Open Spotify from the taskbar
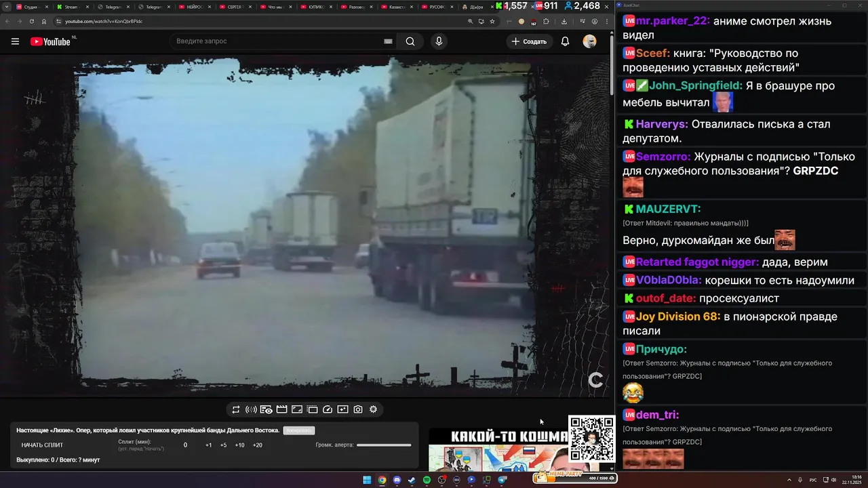Viewport: 868px width, 488px height. [427, 480]
